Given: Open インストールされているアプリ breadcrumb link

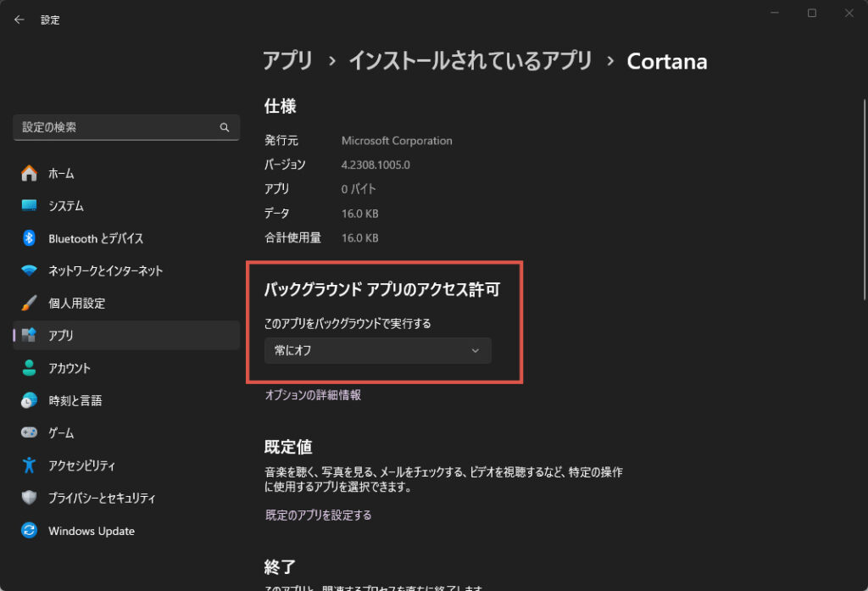Looking at the screenshot, I should pos(470,61).
